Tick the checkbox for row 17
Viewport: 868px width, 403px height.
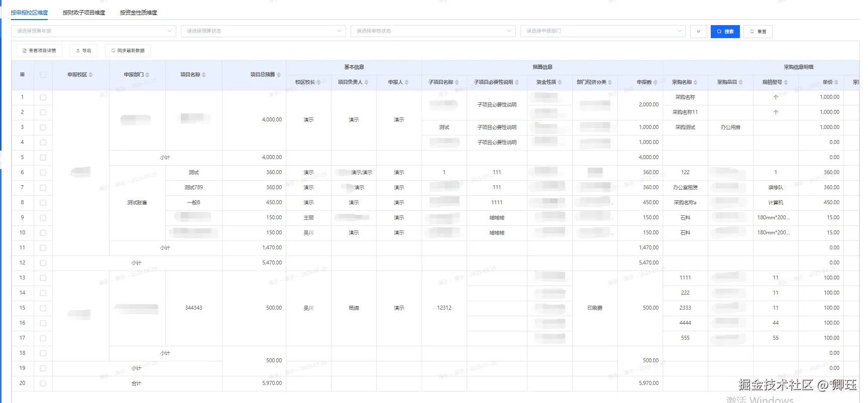[x=43, y=338]
